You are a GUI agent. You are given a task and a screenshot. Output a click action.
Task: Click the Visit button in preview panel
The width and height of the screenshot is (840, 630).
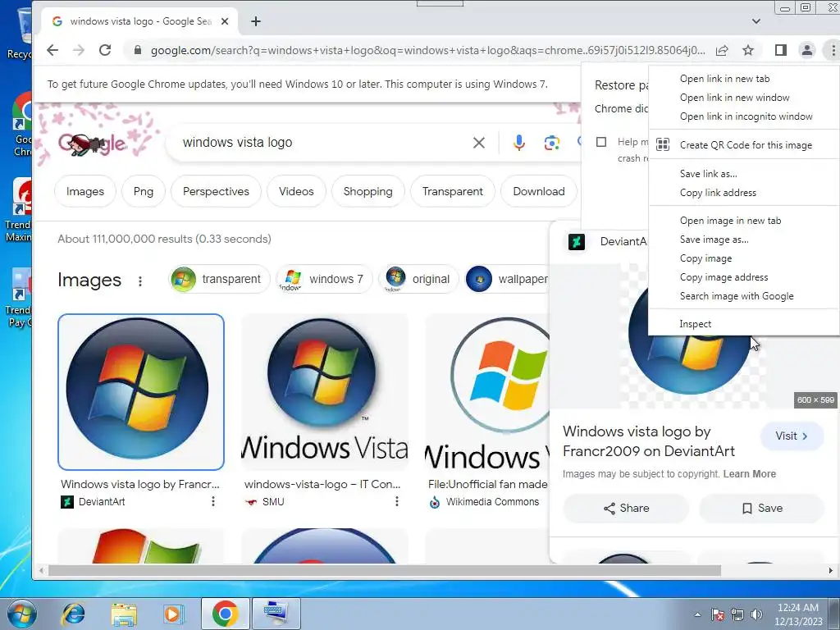792,436
